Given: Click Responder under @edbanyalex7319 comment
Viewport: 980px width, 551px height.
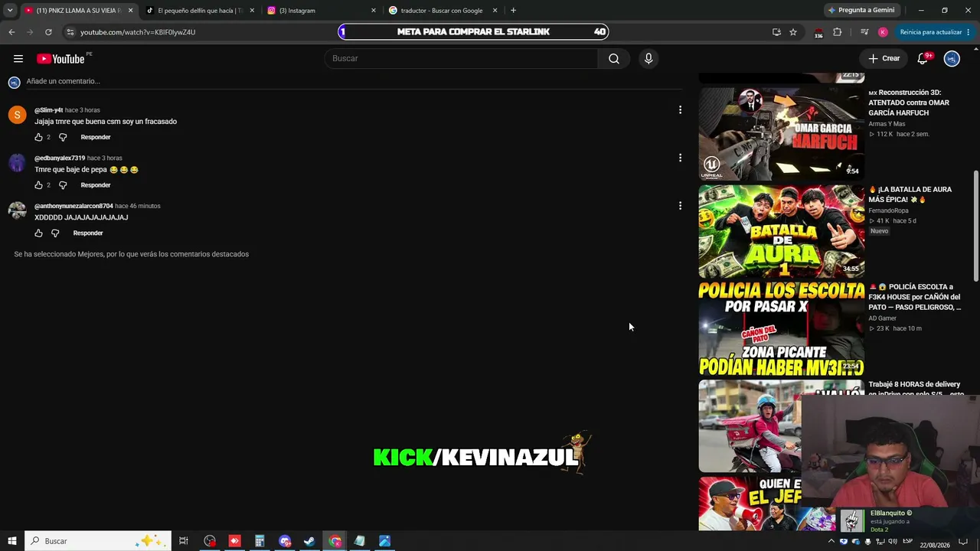Looking at the screenshot, I should click(96, 185).
